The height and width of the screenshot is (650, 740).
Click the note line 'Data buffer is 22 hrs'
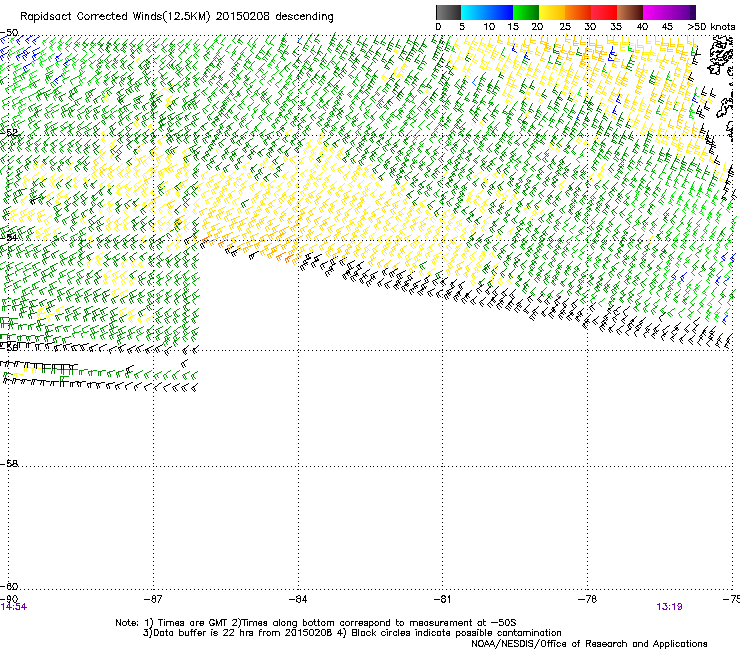(x=352, y=633)
